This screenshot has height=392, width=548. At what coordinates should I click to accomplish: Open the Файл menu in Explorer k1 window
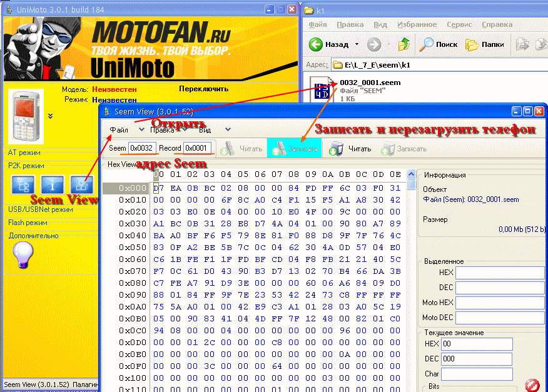pos(318,24)
